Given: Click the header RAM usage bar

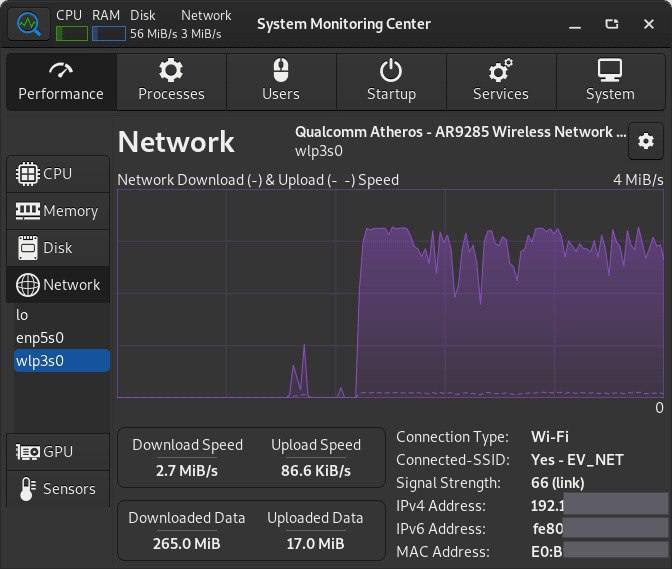Looking at the screenshot, I should pos(109,34).
